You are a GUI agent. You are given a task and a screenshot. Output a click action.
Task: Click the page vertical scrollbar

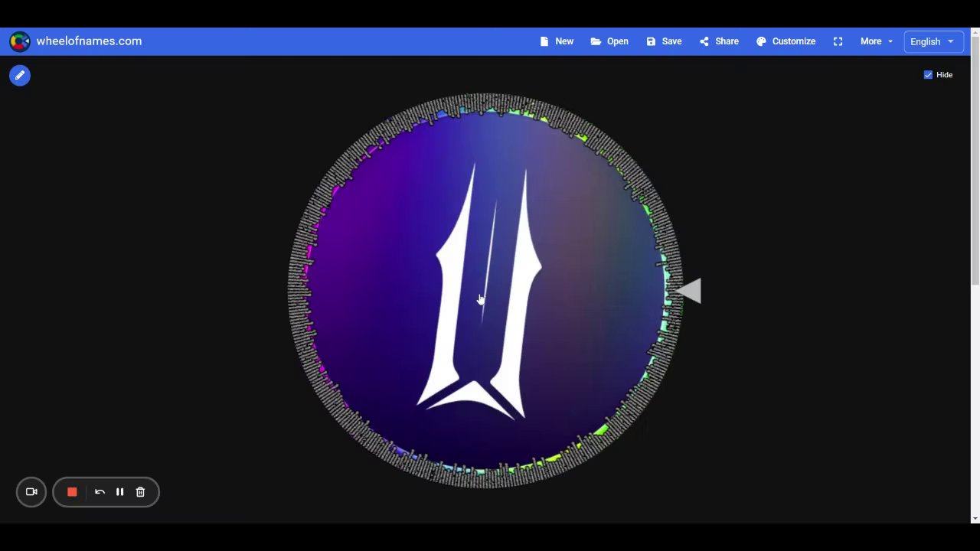click(x=975, y=161)
